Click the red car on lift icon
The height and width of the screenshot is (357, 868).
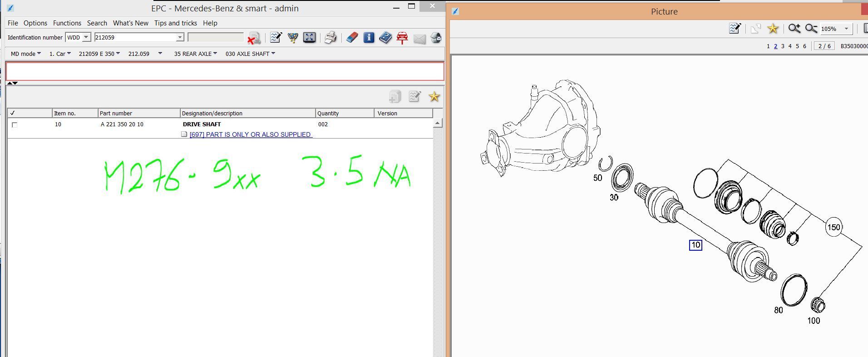click(x=402, y=38)
